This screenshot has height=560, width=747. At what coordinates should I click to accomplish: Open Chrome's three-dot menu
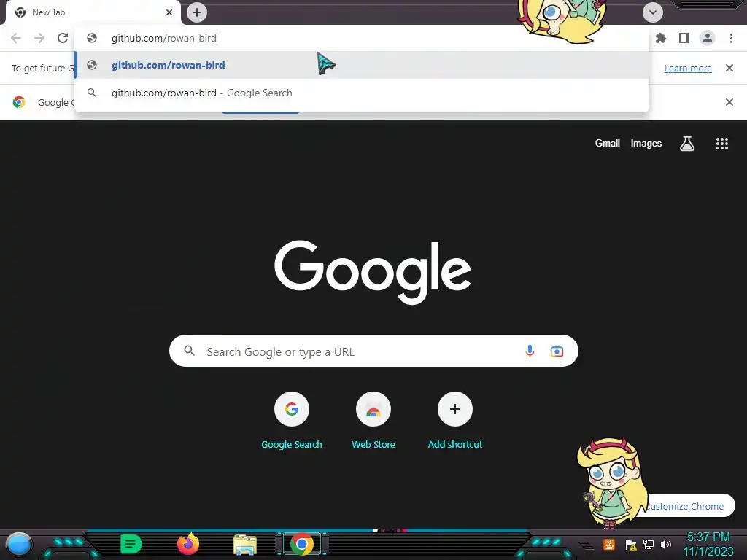click(x=731, y=38)
